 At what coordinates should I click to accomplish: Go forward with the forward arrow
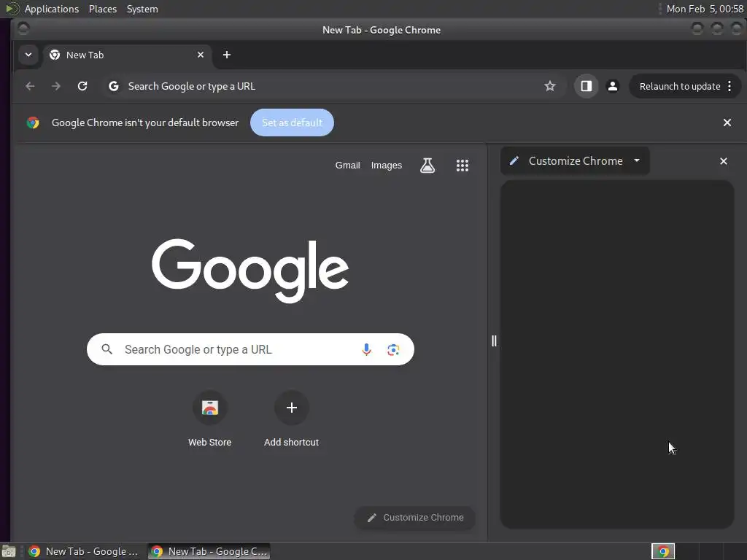(x=56, y=86)
